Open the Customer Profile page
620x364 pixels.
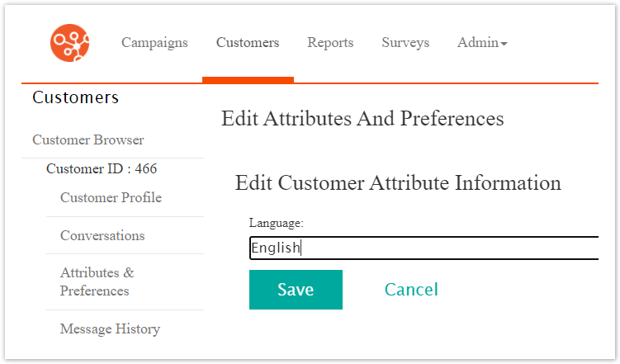coord(111,198)
